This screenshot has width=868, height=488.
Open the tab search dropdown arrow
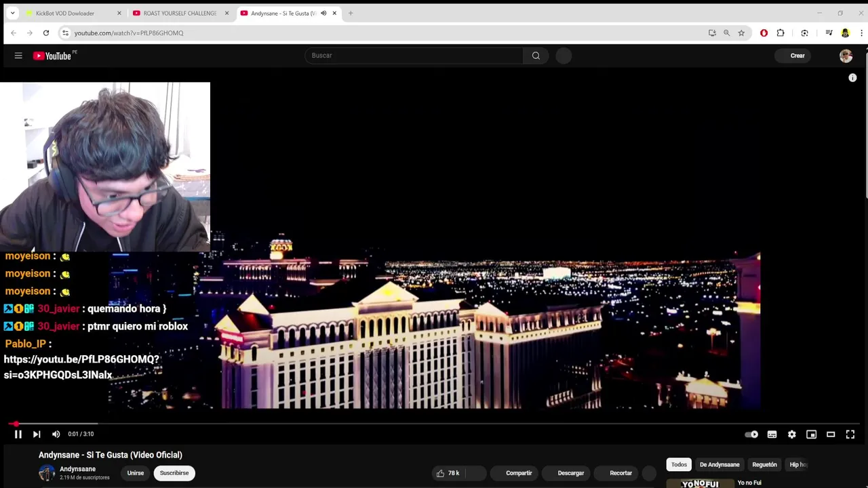12,13
